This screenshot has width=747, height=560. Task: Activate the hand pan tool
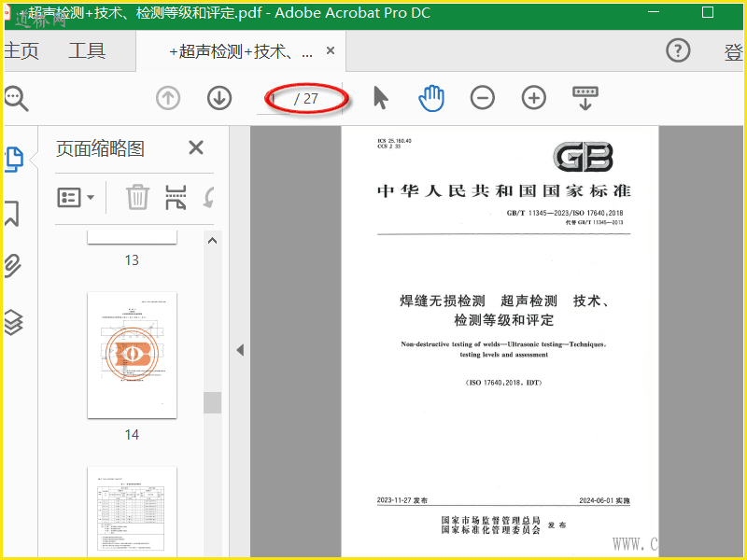pyautogui.click(x=431, y=98)
